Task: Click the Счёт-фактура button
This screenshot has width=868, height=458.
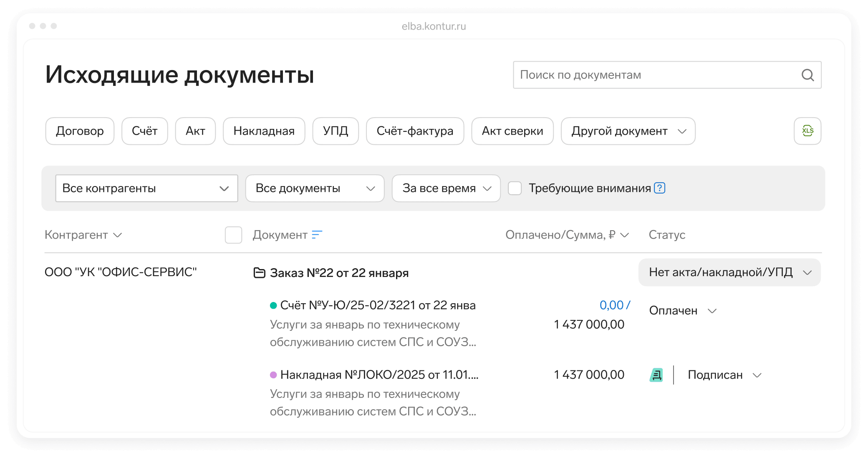Action: (414, 131)
